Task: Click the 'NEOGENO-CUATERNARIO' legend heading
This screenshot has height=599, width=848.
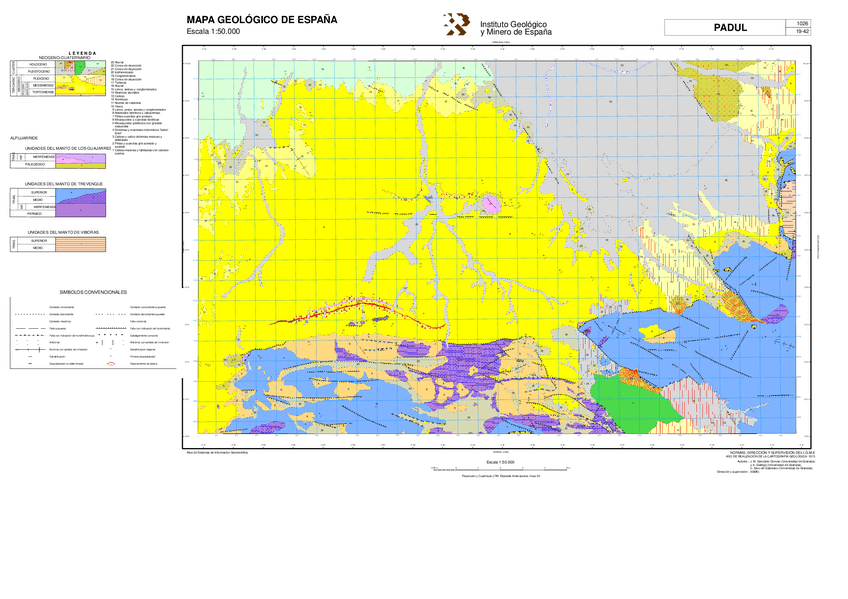Action: pyautogui.click(x=64, y=57)
